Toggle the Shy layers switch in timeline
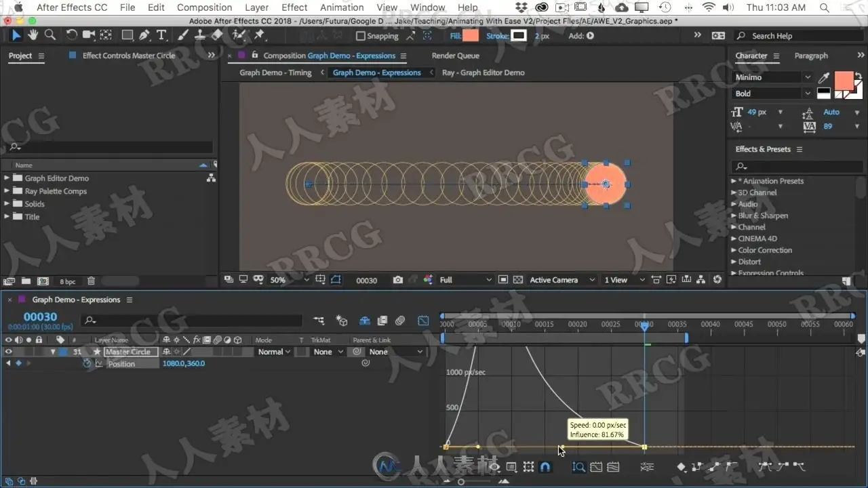Image resolution: width=868 pixels, height=488 pixels. click(x=364, y=321)
